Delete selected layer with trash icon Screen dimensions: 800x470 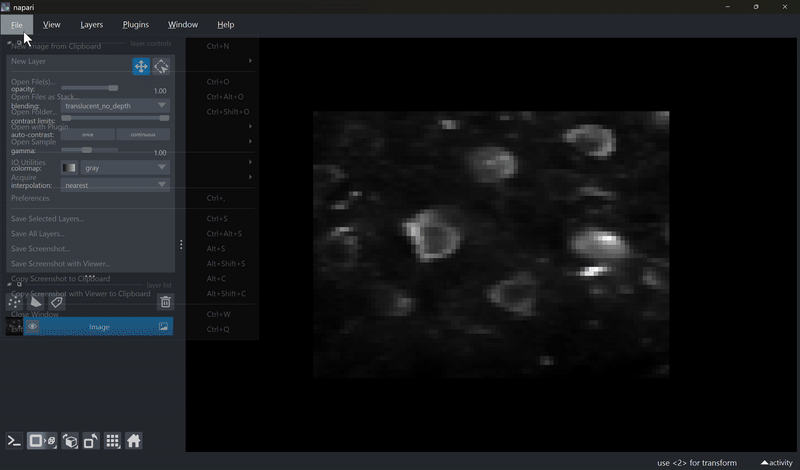coord(165,302)
